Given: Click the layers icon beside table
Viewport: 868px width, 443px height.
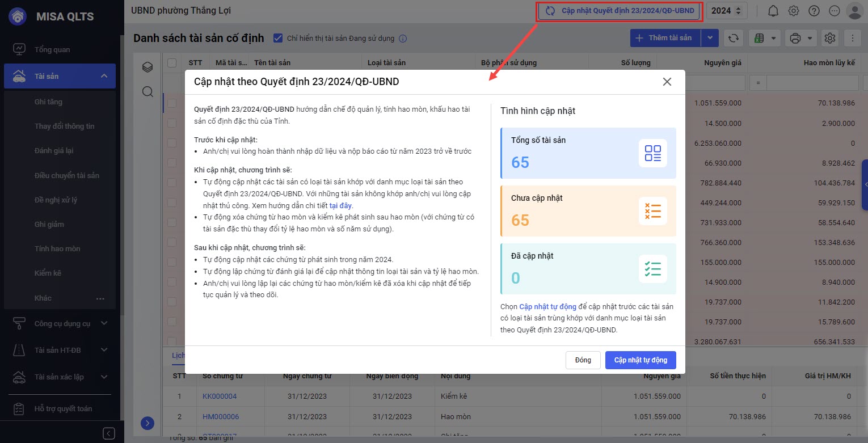Looking at the screenshot, I should (148, 67).
